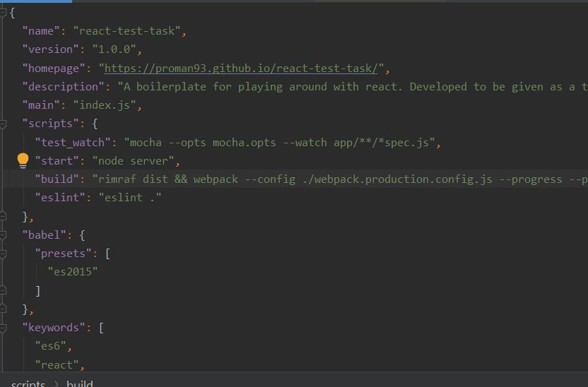Click the "test_watch" script key
The width and height of the screenshot is (588, 387).
tap(73, 143)
